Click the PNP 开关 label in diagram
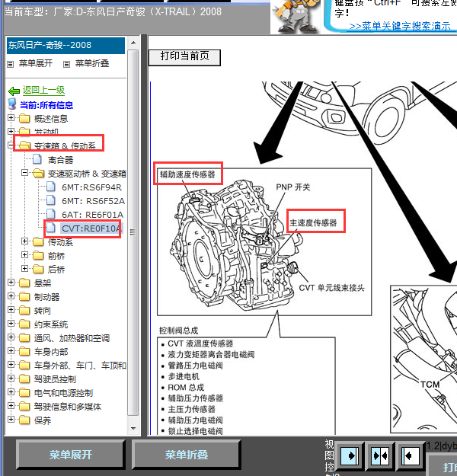The height and width of the screenshot is (476, 457). [x=292, y=187]
